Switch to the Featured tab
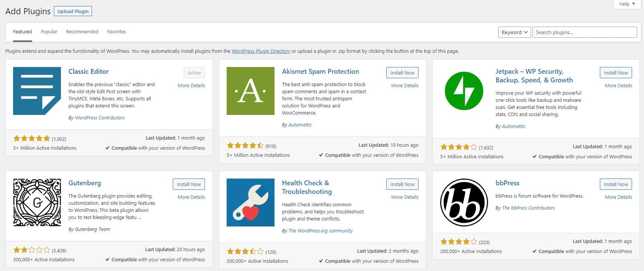The height and width of the screenshot is (271, 644). click(x=22, y=32)
